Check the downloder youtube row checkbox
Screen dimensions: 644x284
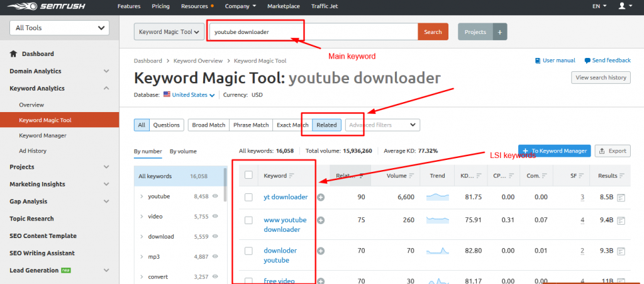click(248, 251)
